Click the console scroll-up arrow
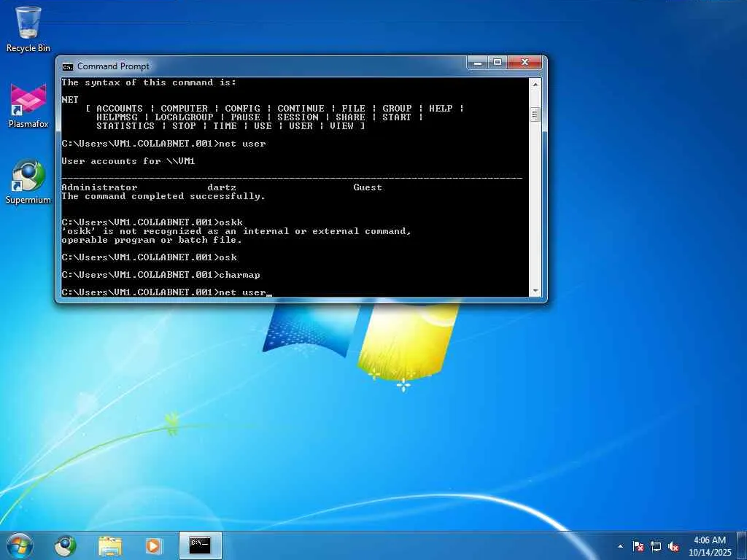 tap(535, 84)
